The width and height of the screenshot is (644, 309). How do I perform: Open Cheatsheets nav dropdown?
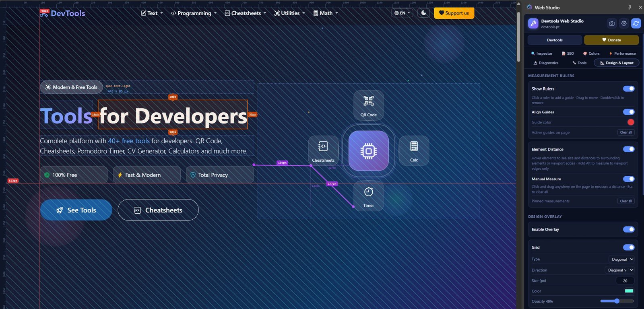coord(245,13)
